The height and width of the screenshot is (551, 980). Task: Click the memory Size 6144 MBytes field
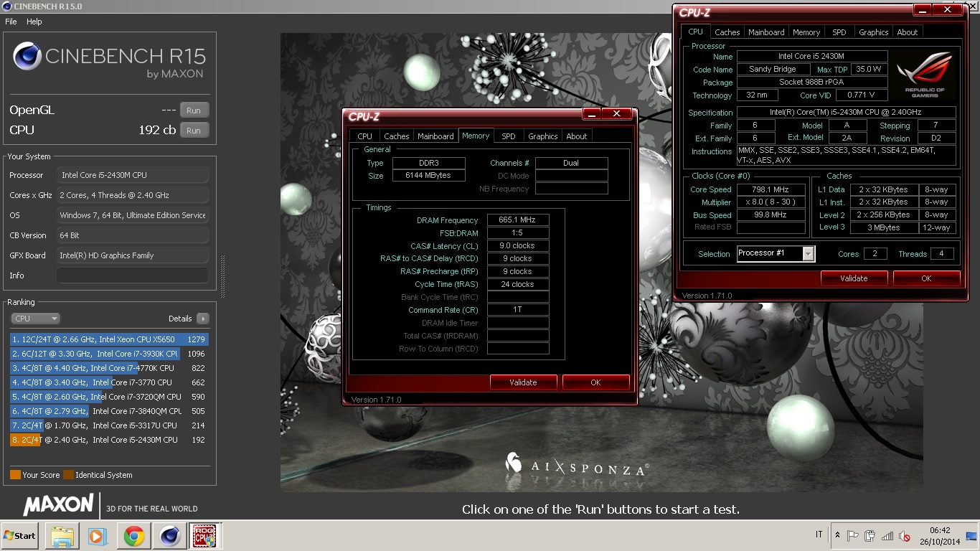428,176
